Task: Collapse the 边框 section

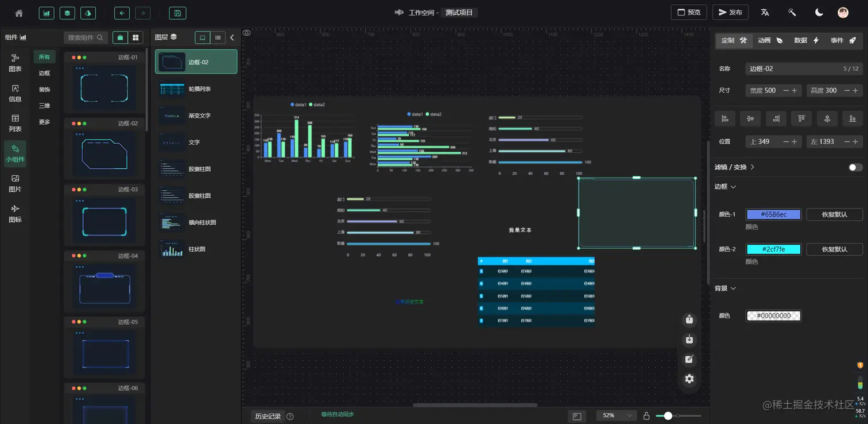Action: point(725,187)
